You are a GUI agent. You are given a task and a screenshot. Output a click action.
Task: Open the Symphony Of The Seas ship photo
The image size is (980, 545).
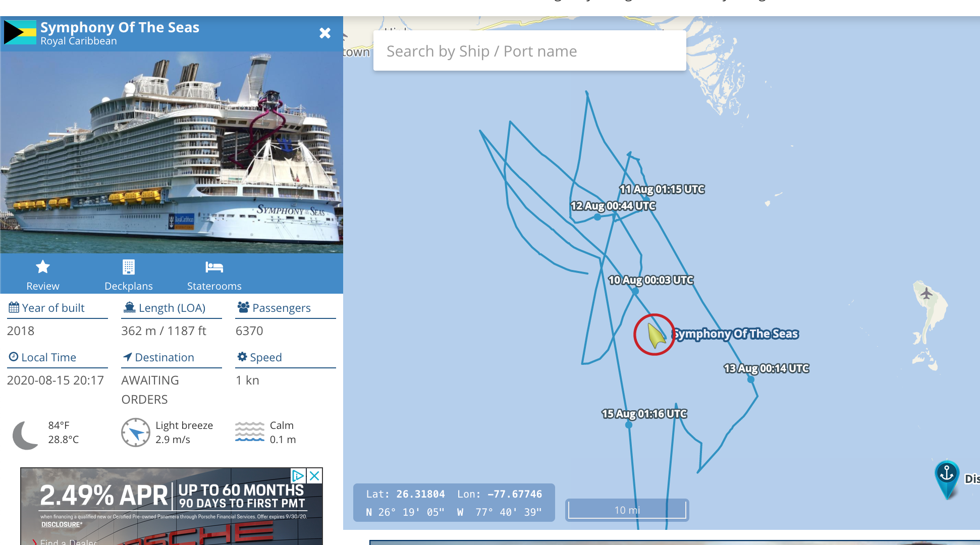[172, 152]
